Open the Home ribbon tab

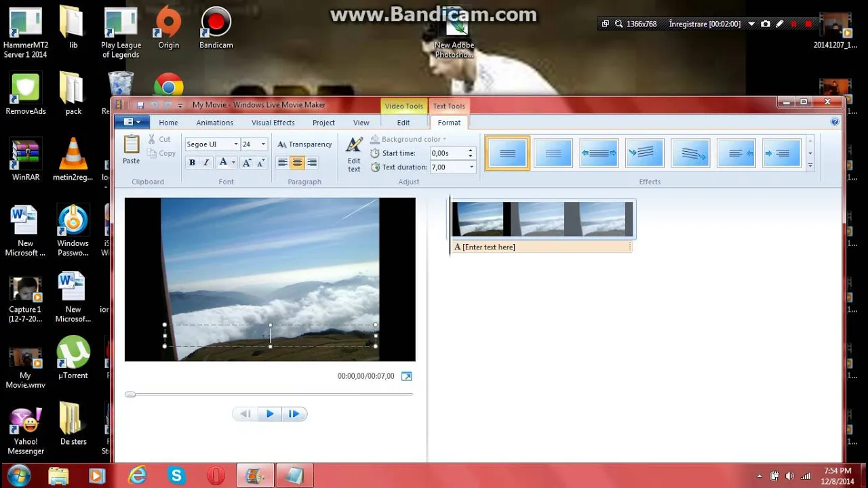tap(168, 123)
